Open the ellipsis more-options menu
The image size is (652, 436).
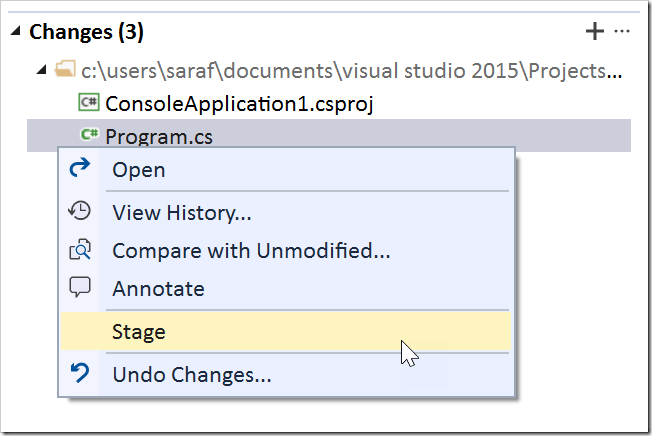tap(622, 32)
